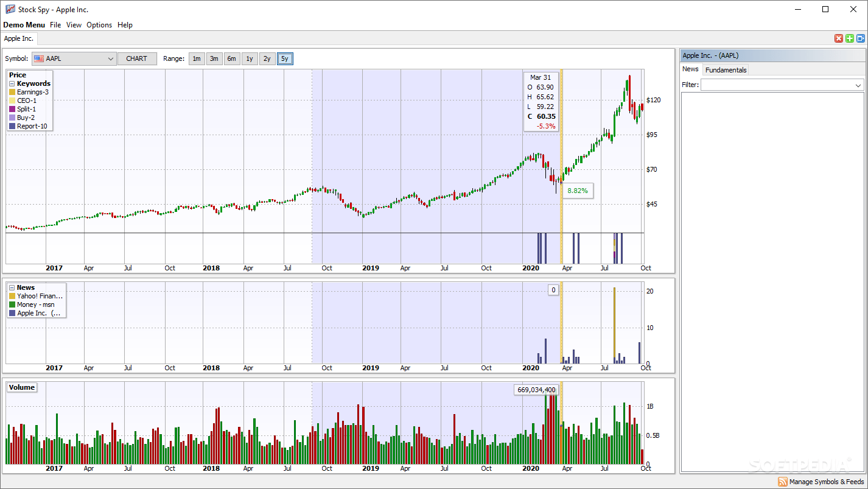The height and width of the screenshot is (489, 868).
Task: Click the orange RSS feed icon at bottom right
Action: tap(783, 481)
